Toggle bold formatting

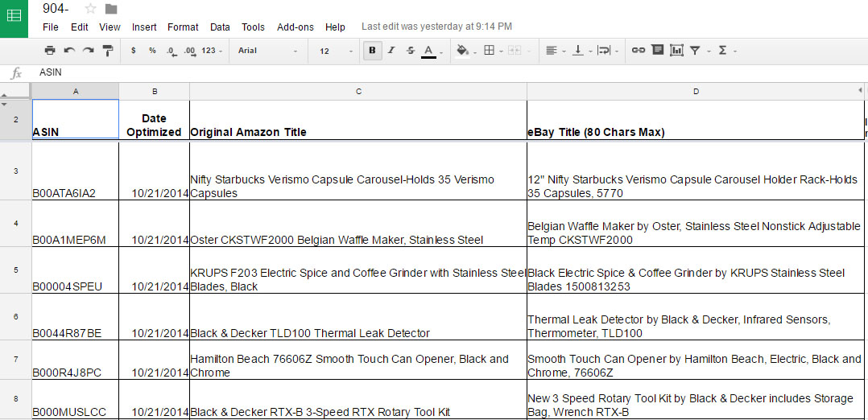point(372,51)
